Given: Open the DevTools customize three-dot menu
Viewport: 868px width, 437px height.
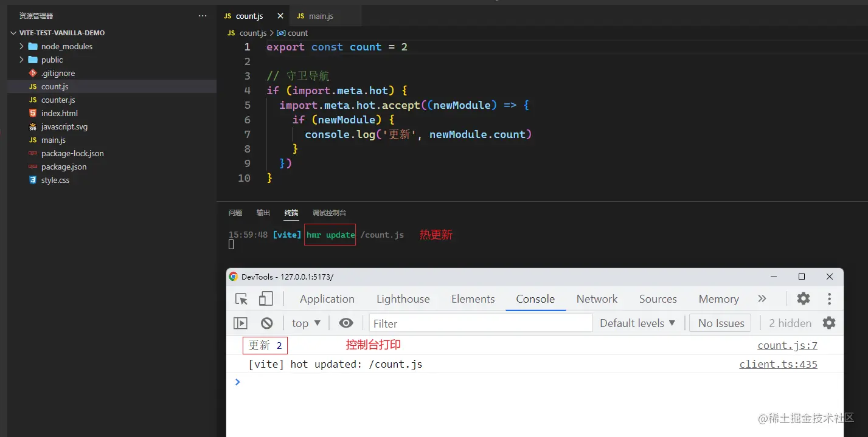Looking at the screenshot, I should point(829,298).
